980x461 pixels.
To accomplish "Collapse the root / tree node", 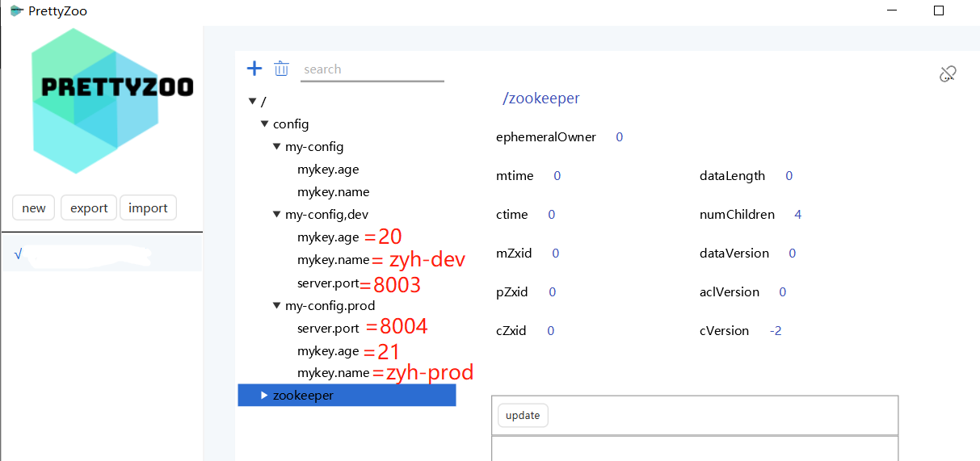I will [252, 102].
